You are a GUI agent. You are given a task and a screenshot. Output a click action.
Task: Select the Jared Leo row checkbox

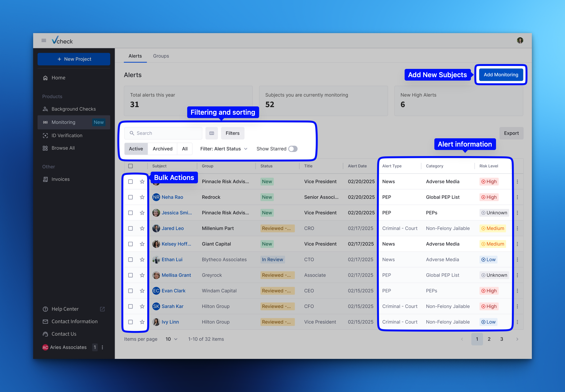[x=131, y=228]
